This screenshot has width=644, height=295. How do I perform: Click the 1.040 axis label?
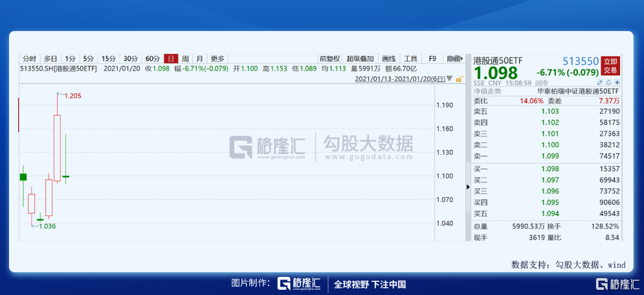[445, 223]
